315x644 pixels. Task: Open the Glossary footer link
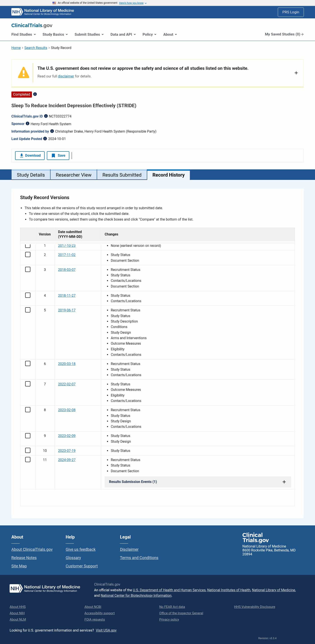point(73,558)
